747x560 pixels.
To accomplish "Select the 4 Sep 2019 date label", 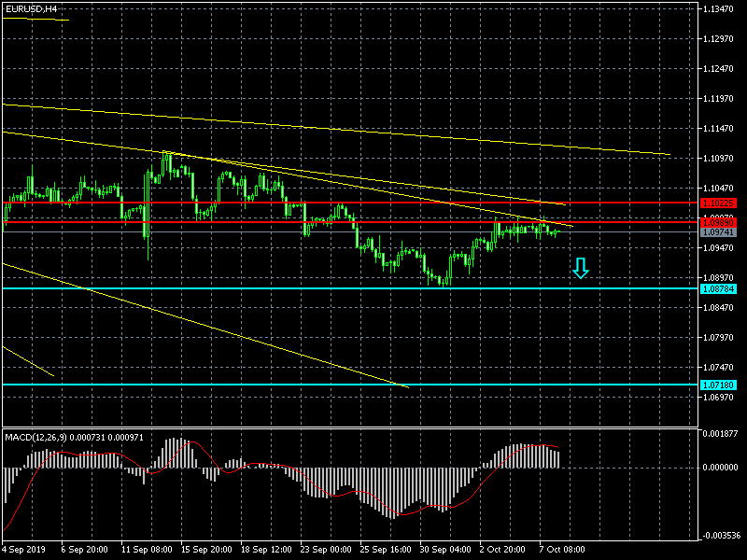I will (x=23, y=550).
